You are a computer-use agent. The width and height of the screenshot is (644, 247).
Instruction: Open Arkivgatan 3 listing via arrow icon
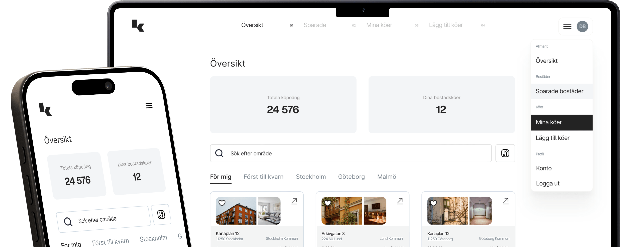tap(400, 201)
